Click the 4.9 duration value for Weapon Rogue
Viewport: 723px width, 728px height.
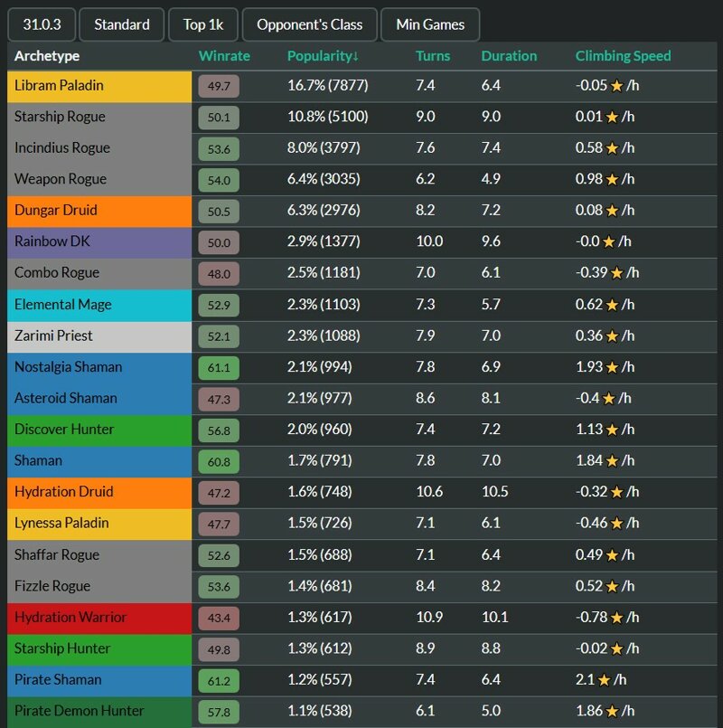491,179
